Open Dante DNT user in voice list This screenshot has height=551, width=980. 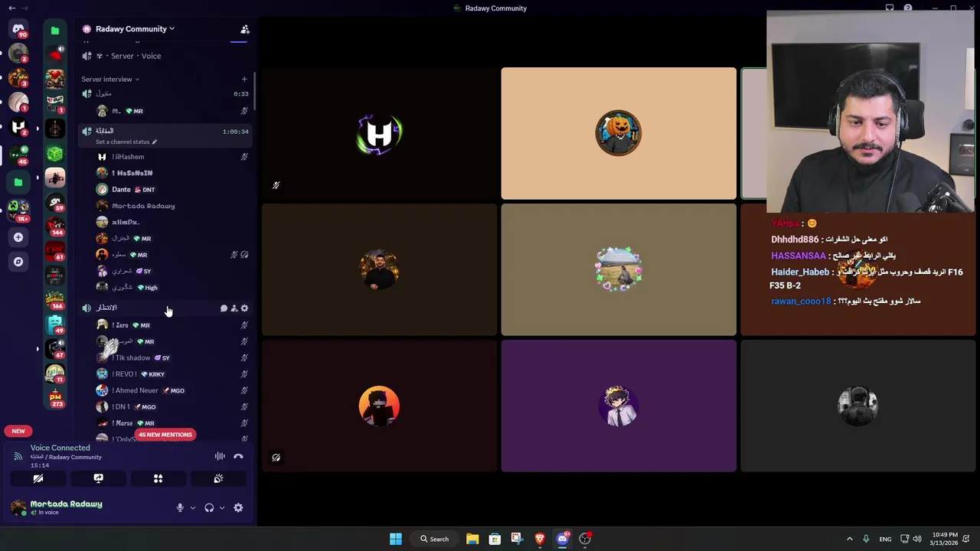click(x=172, y=189)
